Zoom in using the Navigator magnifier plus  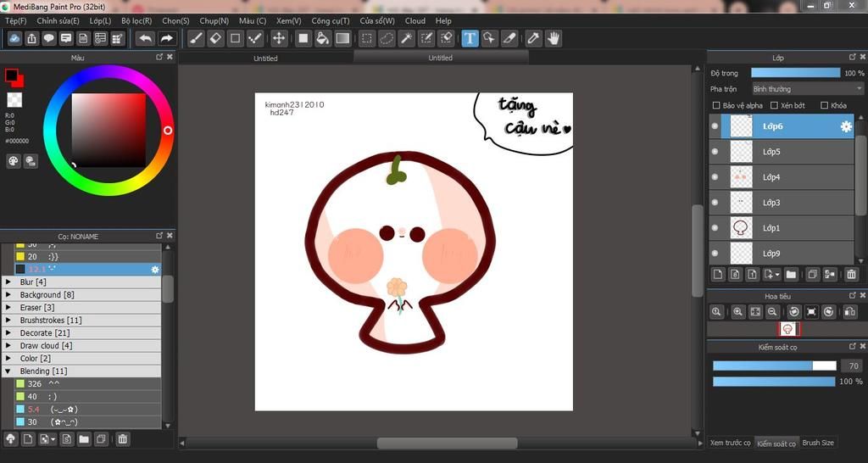pos(738,312)
